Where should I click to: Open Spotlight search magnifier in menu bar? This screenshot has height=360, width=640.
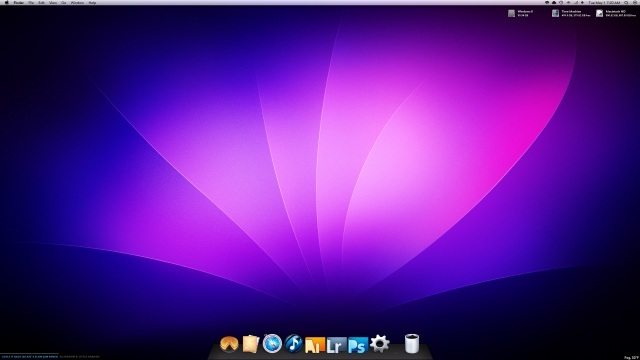626,2
